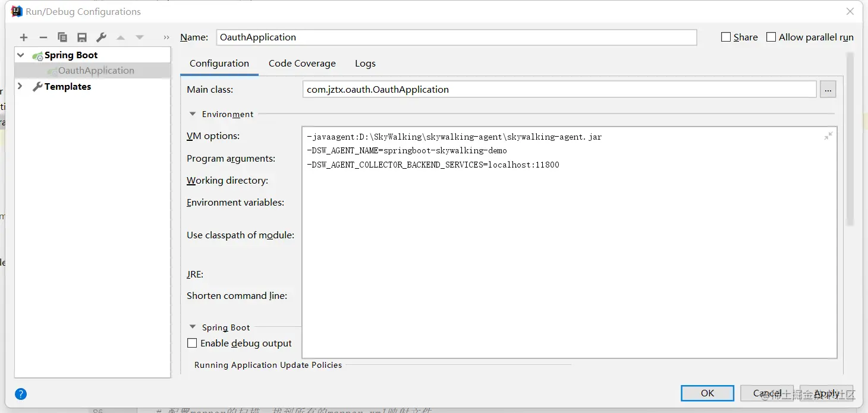
Task: Select the Templates tree item
Action: 68,86
